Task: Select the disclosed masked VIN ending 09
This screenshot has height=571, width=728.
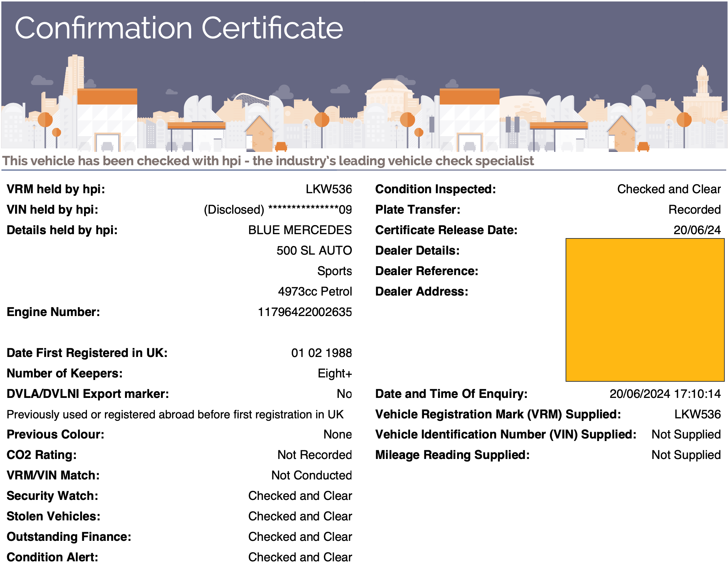Action: coord(278,210)
